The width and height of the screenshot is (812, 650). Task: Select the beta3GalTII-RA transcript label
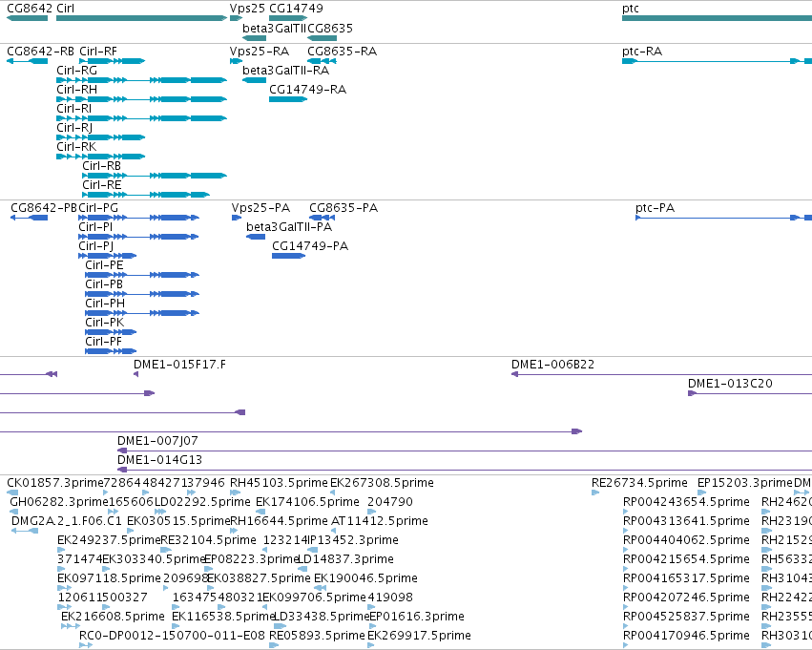point(286,71)
